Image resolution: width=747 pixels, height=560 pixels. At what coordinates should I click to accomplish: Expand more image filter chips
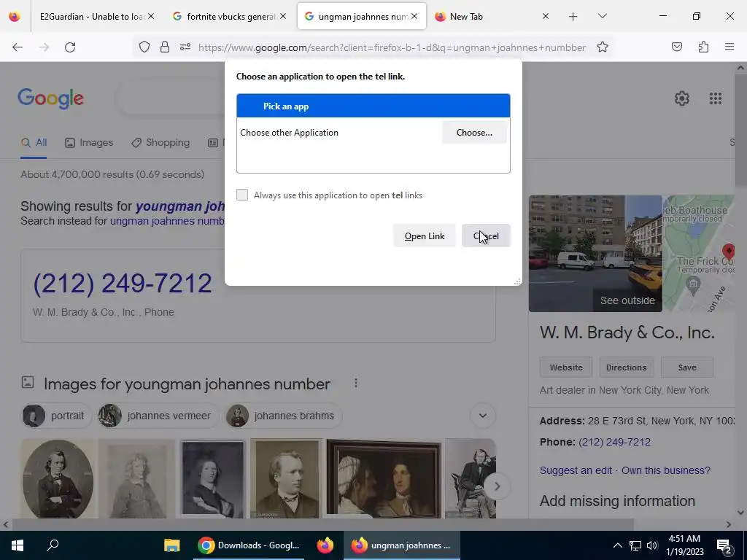(x=483, y=416)
